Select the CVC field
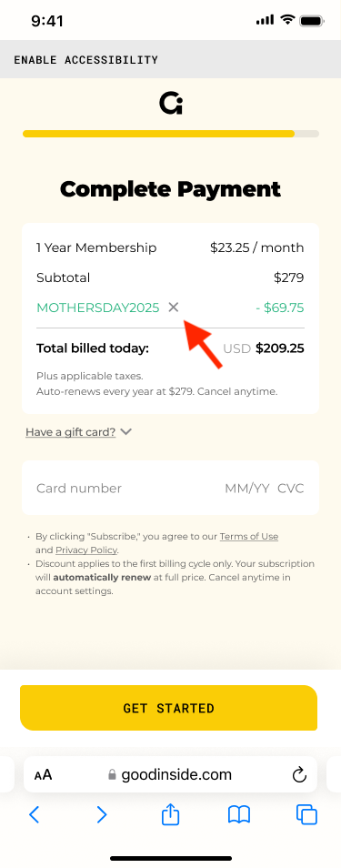 tap(291, 489)
